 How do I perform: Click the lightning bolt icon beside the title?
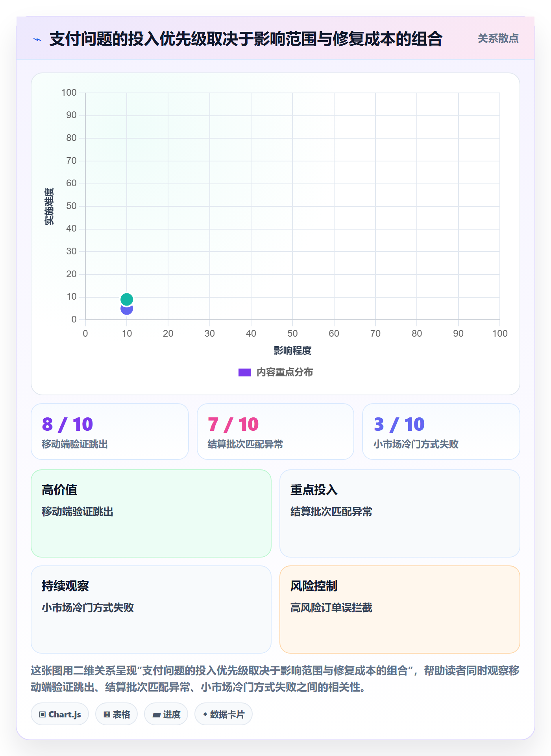(37, 39)
